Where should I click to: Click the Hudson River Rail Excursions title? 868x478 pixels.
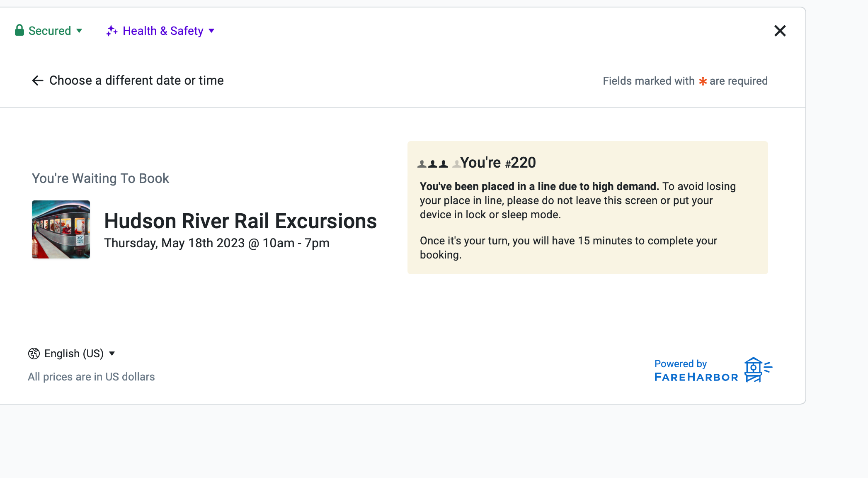[x=240, y=221]
